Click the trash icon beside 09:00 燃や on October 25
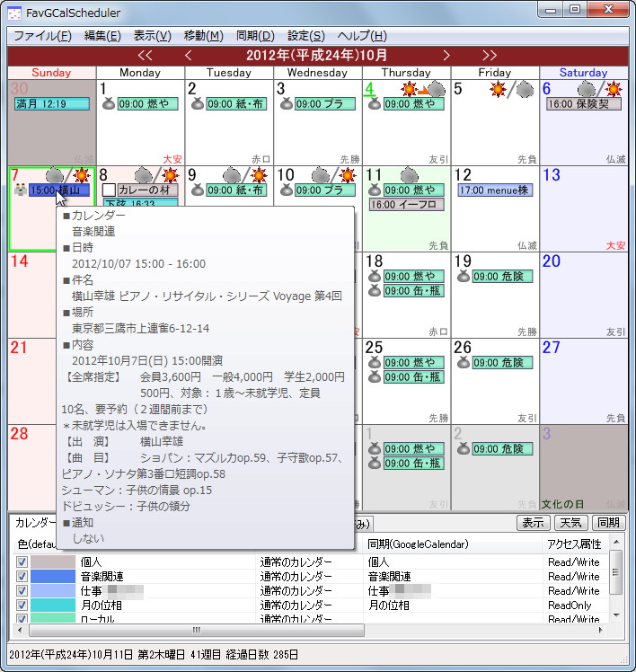636x672 pixels. (375, 363)
